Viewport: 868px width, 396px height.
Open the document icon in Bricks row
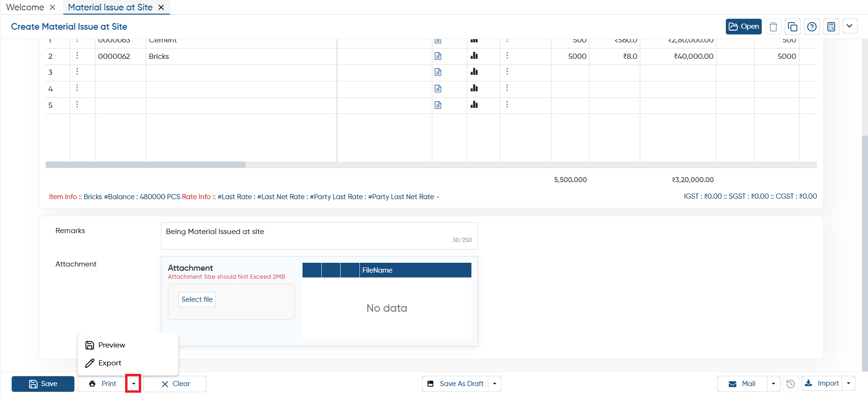coord(438,56)
